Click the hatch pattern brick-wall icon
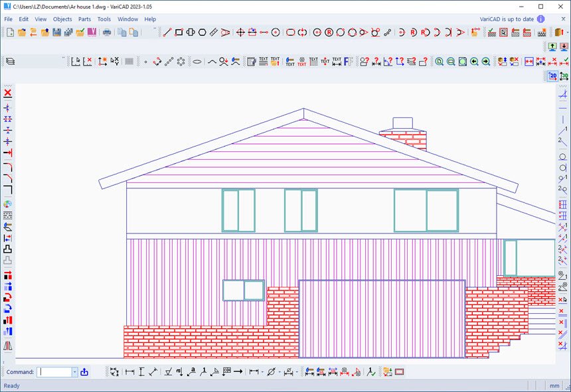Viewport: 571px width, 392px height. coord(542,33)
